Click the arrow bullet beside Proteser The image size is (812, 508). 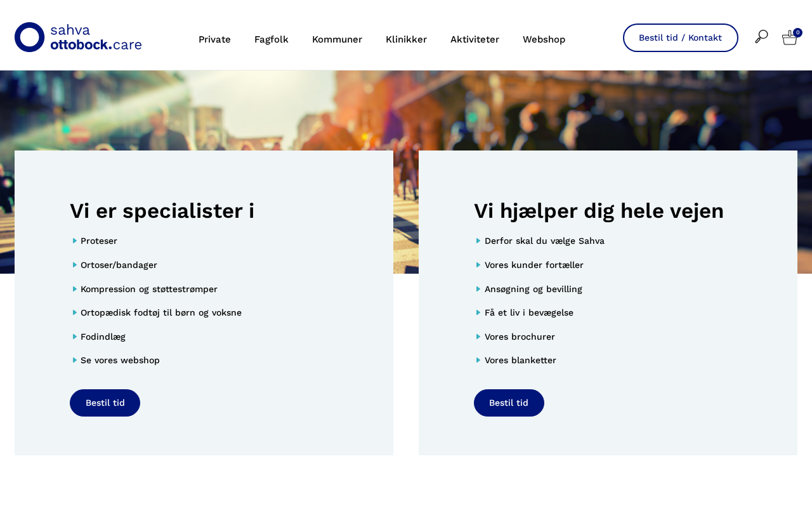click(75, 241)
